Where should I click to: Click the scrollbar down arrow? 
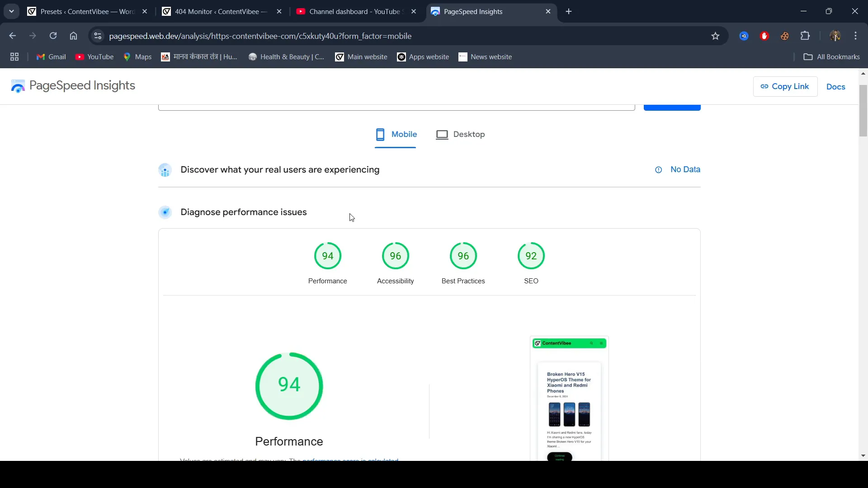click(863, 455)
